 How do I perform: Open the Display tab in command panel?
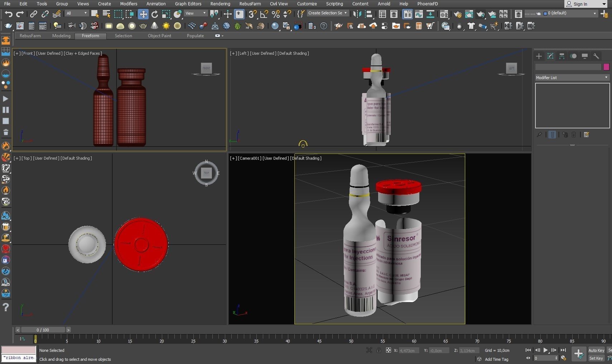(585, 56)
